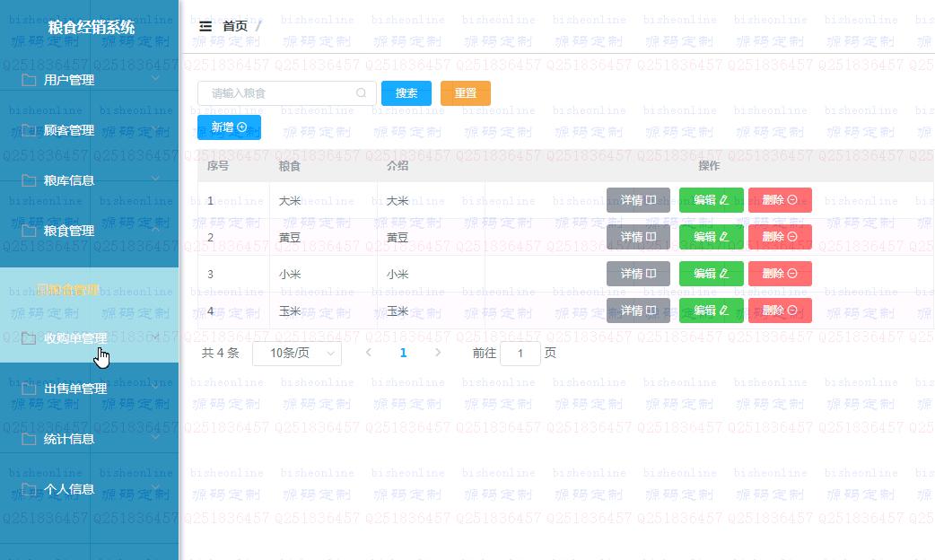Open the 顾客管理 menu label
This screenshot has height=560, width=935.
click(x=69, y=130)
